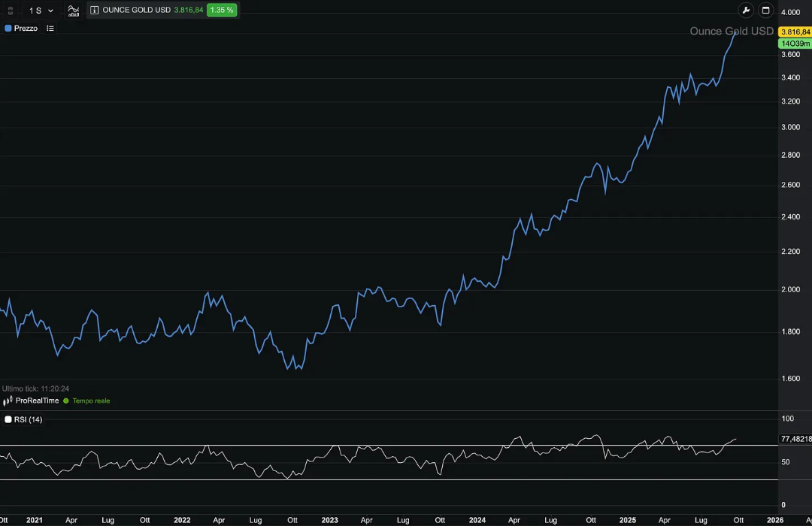Image resolution: width=812 pixels, height=526 pixels.
Task: Click the link handle icon left of 1 S
Action: [x=11, y=11]
